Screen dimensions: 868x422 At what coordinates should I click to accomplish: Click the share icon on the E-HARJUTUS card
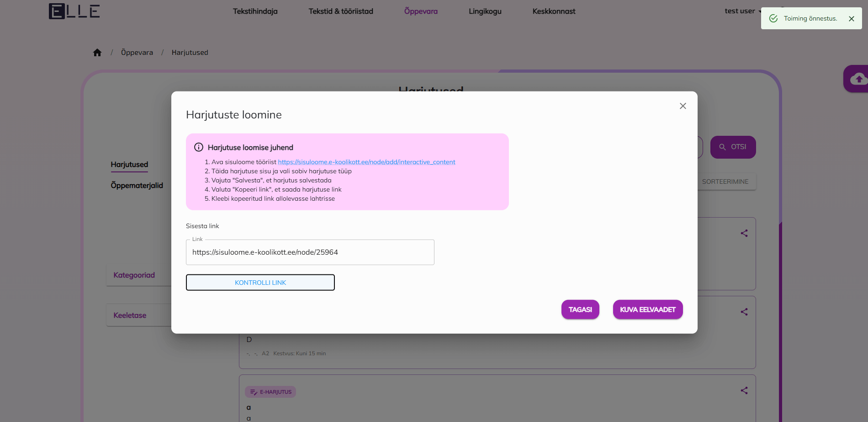click(744, 390)
